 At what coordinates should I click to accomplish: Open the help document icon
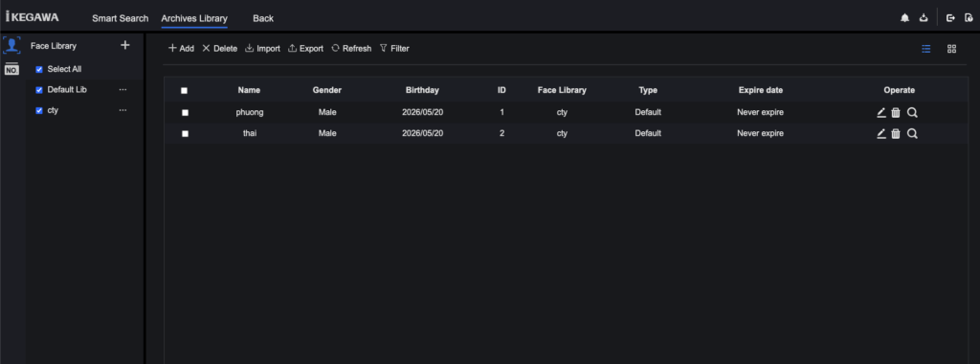point(969,18)
